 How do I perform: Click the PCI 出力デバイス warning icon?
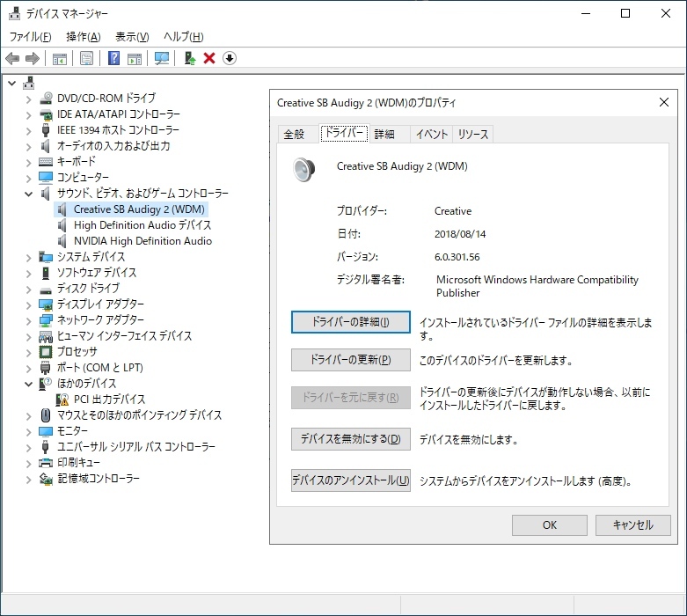(x=62, y=400)
